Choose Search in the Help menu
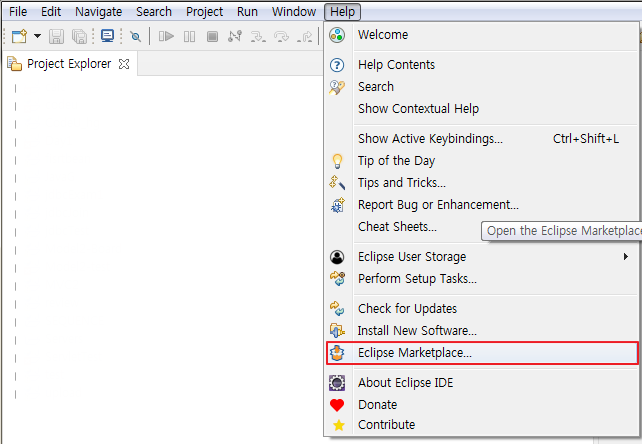 click(482, 87)
